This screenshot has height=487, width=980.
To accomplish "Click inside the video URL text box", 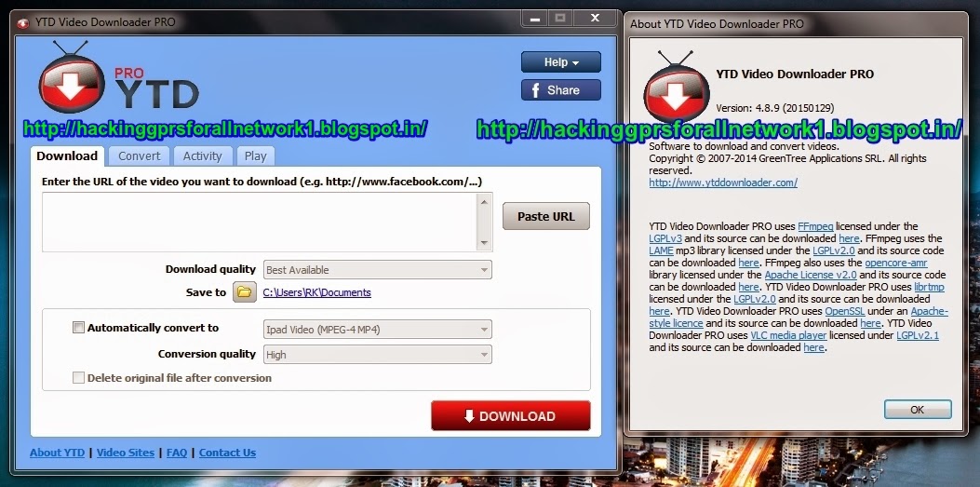I will click(x=259, y=222).
